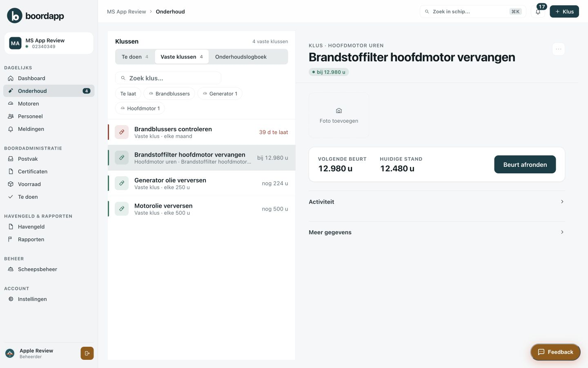Open Motoren in the sidebar
This screenshot has height=368, width=588.
coord(49,103)
